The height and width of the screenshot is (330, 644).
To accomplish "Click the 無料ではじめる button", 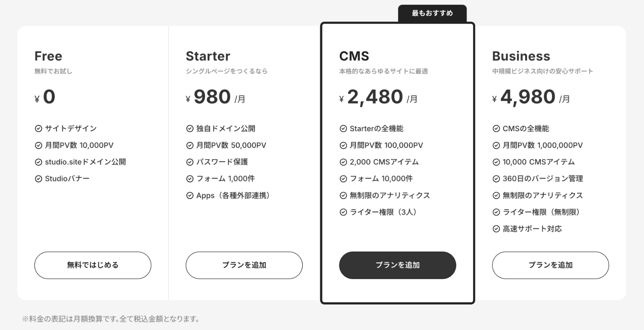I will 92,265.
